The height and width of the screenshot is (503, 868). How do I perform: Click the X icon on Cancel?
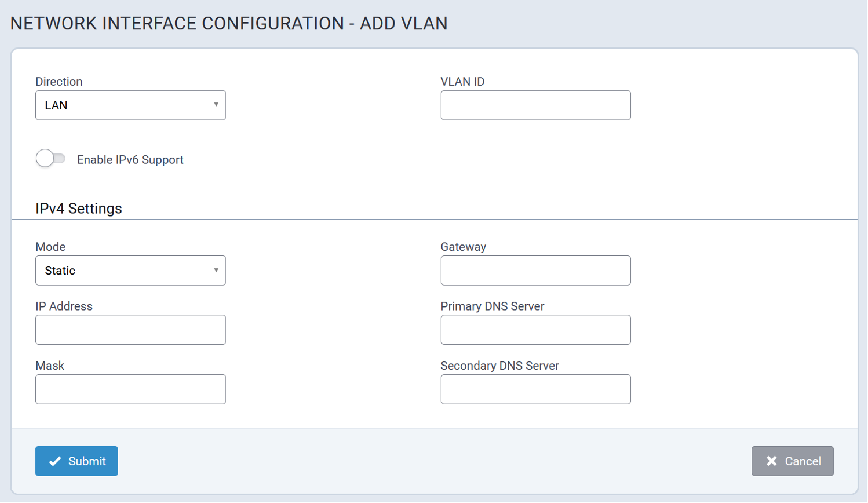[x=771, y=461]
